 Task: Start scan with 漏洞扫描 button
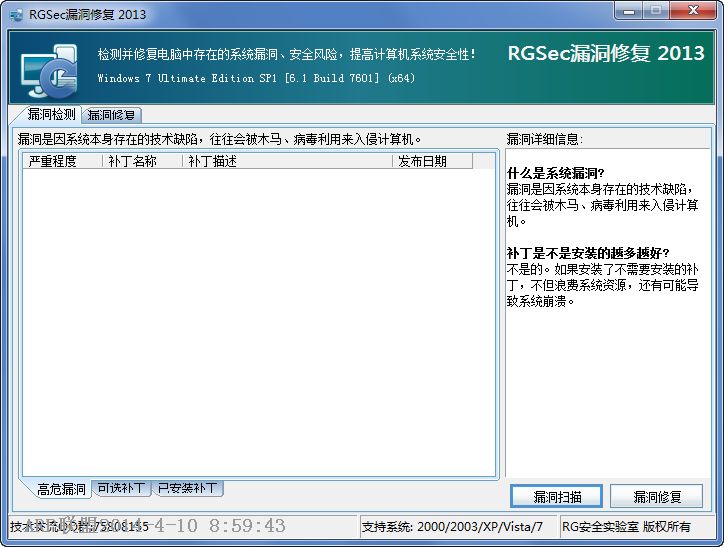click(x=556, y=496)
